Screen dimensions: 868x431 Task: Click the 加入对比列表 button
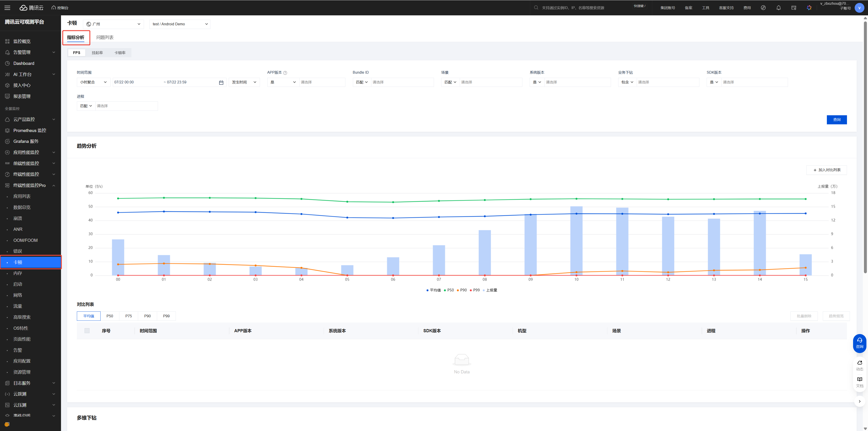pyautogui.click(x=826, y=170)
